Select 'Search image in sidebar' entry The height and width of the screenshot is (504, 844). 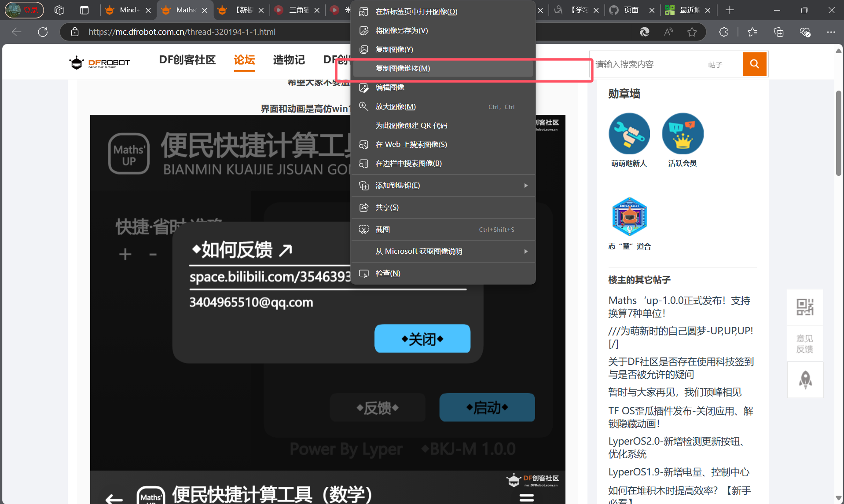pyautogui.click(x=443, y=164)
